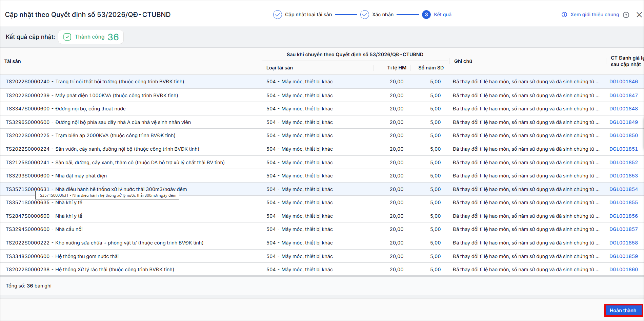Image resolution: width=644 pixels, height=321 pixels.
Task: Click the Sau khi chuyển theo Quyết định group header
Action: (x=355, y=55)
